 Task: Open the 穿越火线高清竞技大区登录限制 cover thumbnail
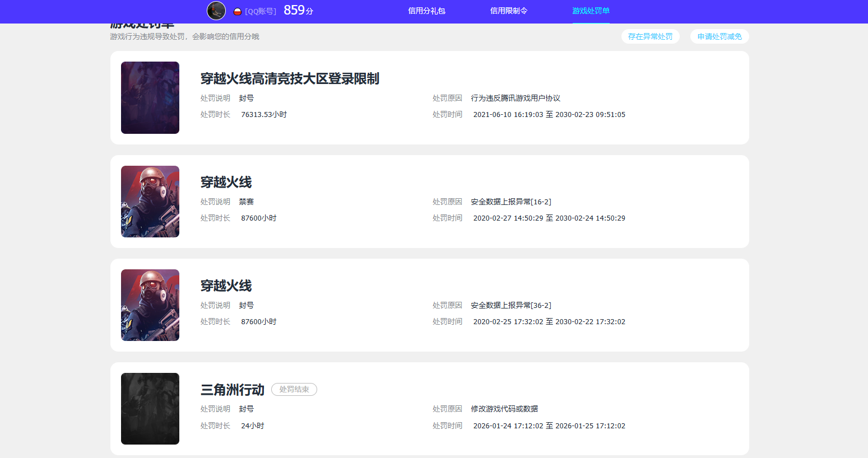pyautogui.click(x=150, y=97)
